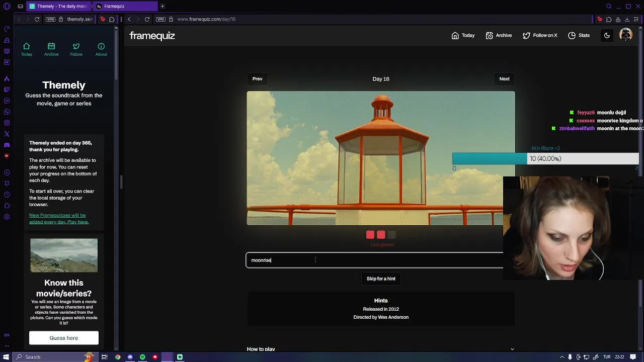Open the Opera main menu
644x362 pixels.
point(7,6)
